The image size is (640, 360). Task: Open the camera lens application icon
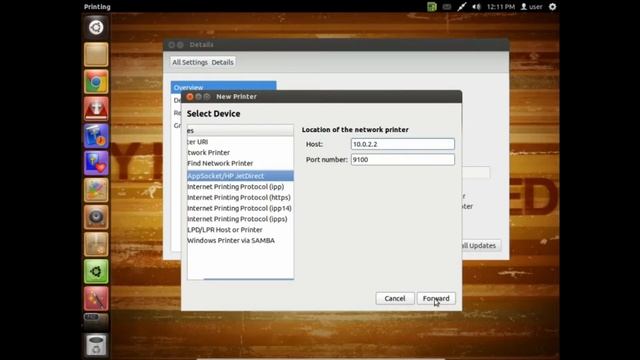(96, 217)
